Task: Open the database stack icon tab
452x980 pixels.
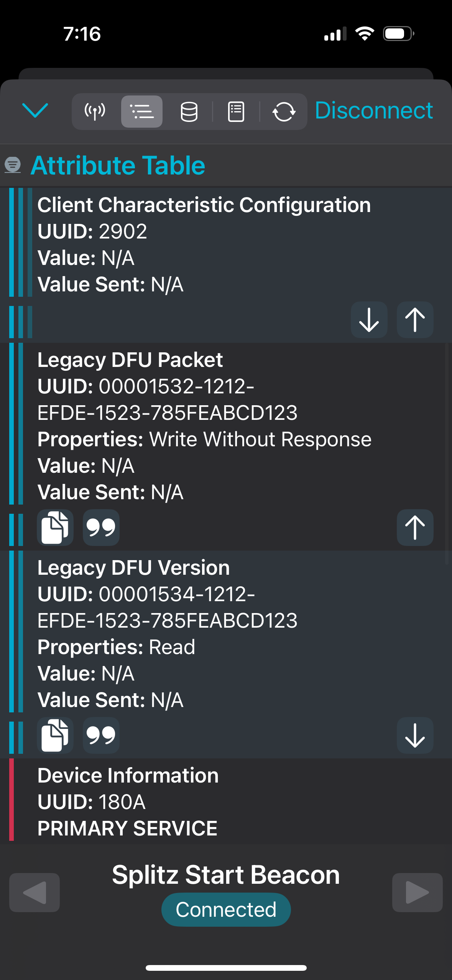Action: pyautogui.click(x=189, y=112)
